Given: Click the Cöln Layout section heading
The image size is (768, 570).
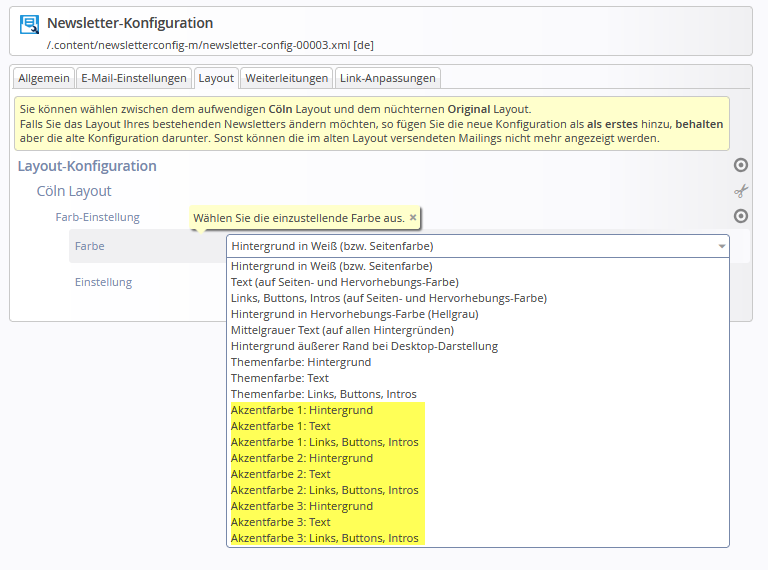Looking at the screenshot, I should point(74,191).
